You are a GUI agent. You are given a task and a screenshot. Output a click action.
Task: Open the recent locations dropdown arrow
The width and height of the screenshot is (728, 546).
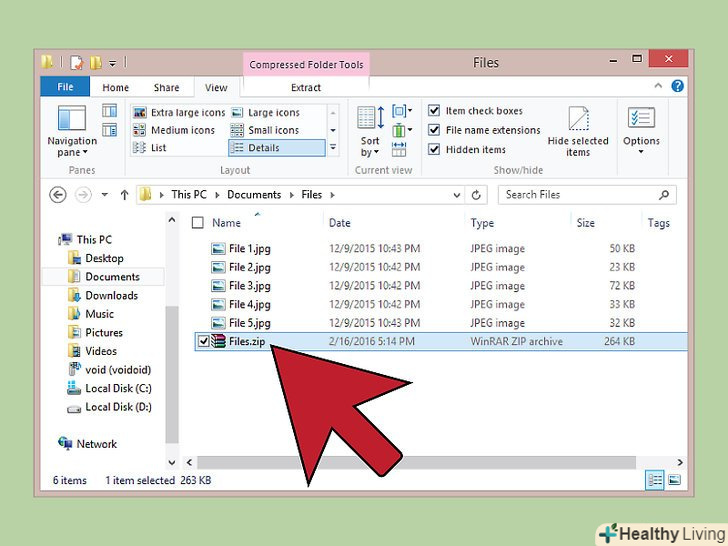tap(105, 195)
